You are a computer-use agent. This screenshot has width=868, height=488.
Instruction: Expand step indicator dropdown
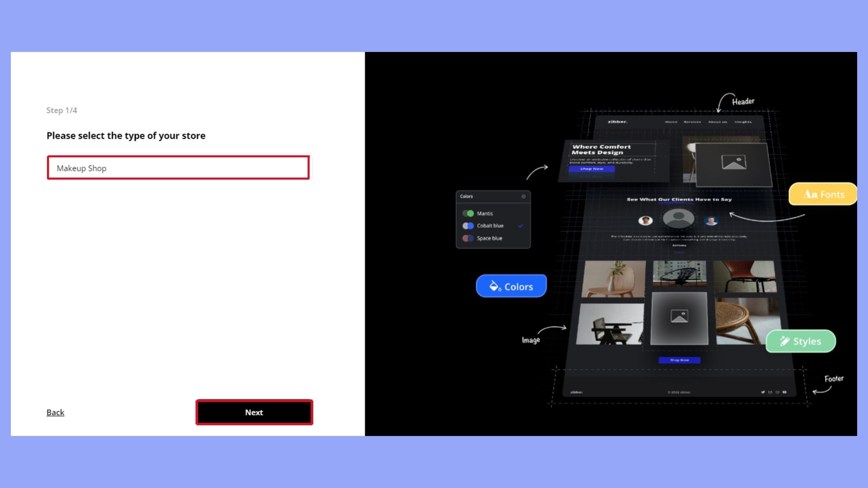click(x=62, y=110)
